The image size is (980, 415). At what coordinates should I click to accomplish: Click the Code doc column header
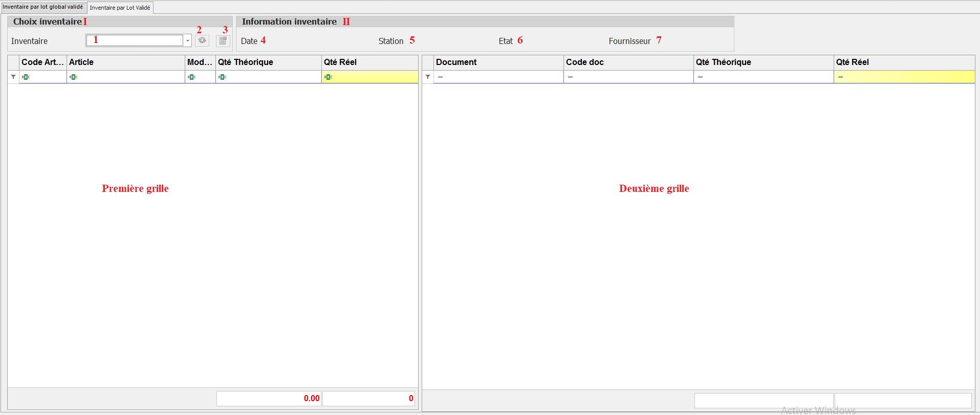click(628, 62)
